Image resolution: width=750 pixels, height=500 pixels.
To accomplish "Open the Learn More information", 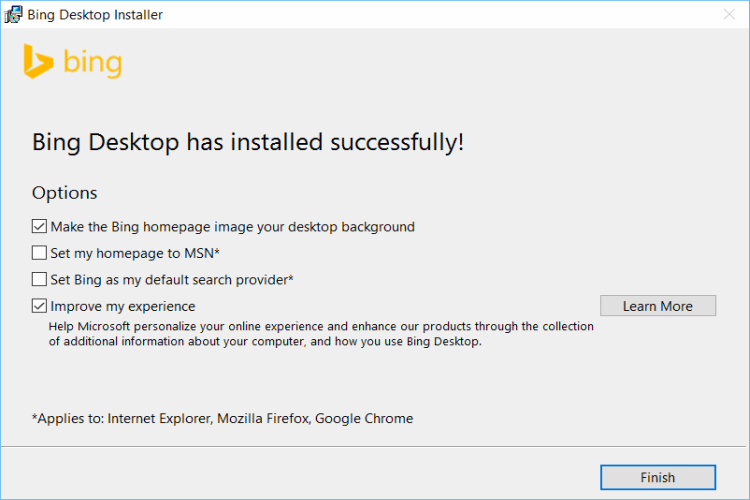I will 658,306.
